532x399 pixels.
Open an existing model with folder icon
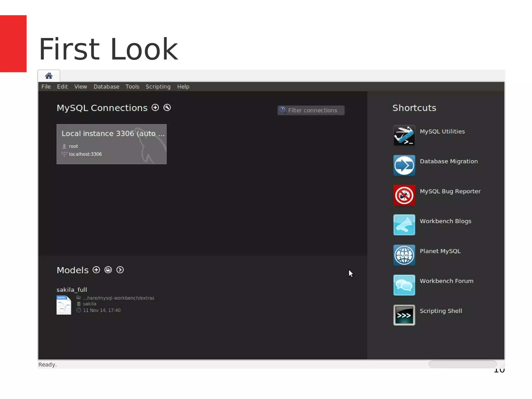(108, 270)
